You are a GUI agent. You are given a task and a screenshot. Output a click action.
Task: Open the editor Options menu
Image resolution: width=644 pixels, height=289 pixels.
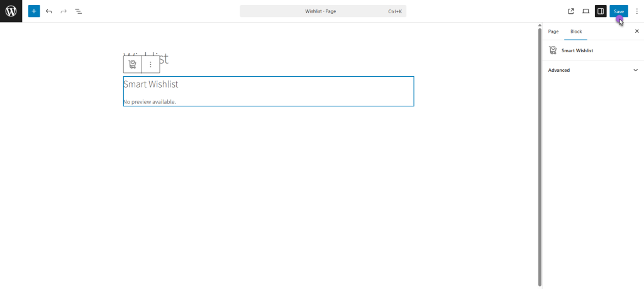coord(636,11)
